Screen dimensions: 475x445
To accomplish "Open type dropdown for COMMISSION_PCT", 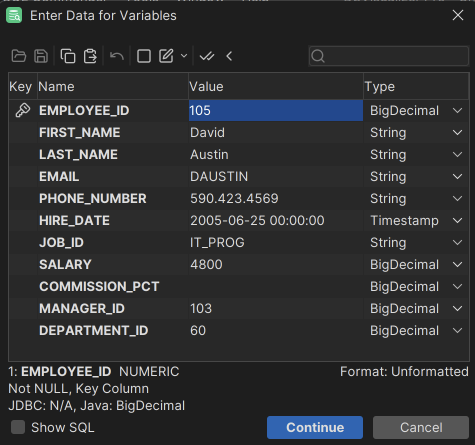I will [458, 286].
